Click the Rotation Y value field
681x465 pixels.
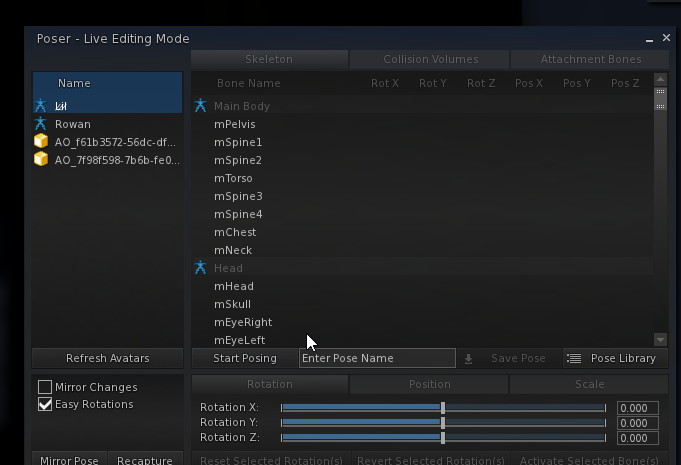638,423
